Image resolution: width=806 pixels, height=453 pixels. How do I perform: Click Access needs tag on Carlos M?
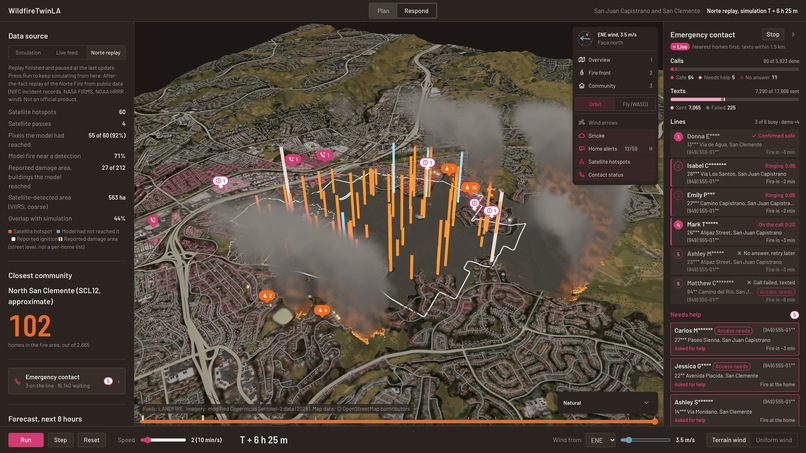tap(733, 331)
